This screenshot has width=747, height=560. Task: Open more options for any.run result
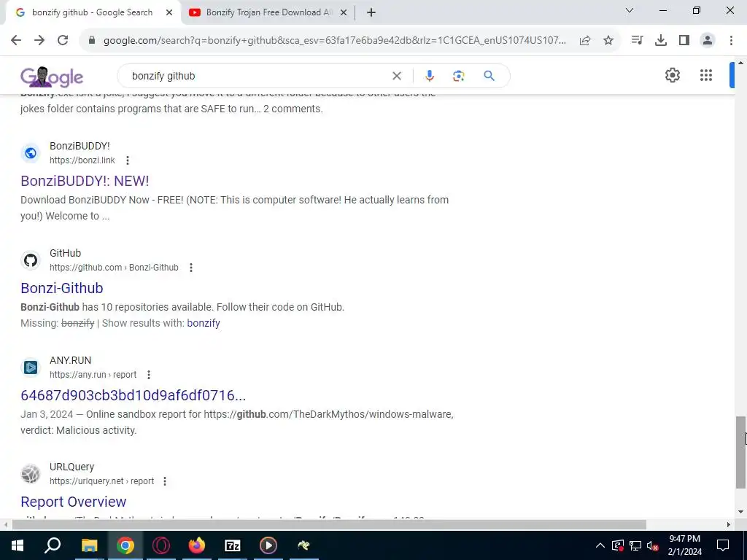pos(149,375)
